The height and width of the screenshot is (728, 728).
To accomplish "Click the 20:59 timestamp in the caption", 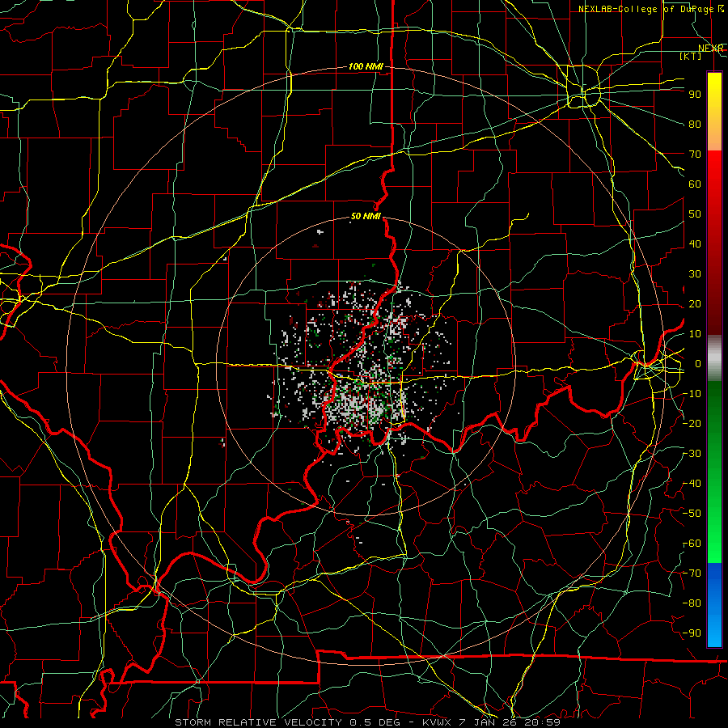I will point(542,722).
